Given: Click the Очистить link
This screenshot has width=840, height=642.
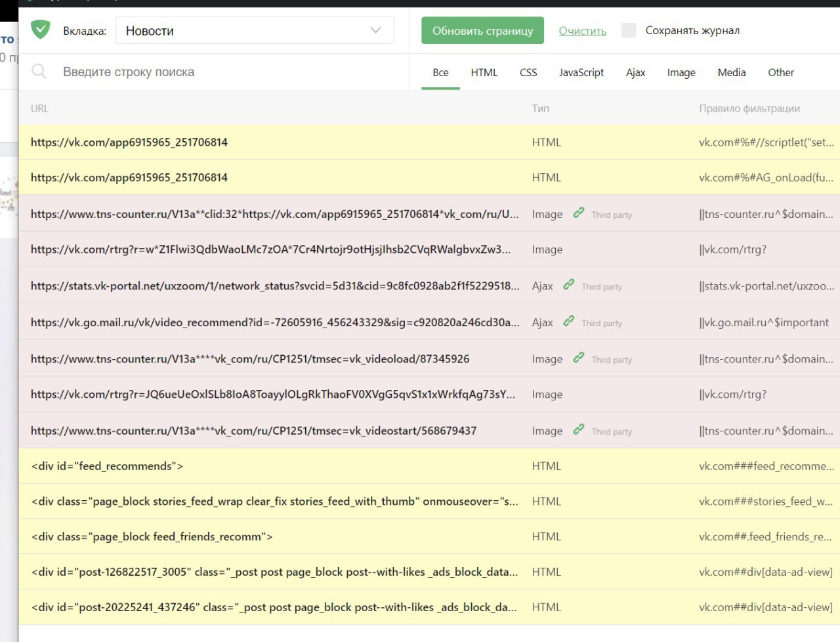Looking at the screenshot, I should click(x=583, y=31).
